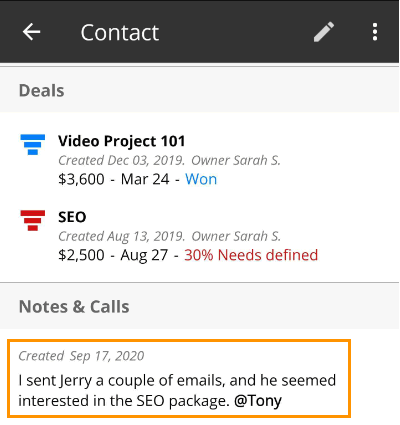
Task: Tap the red funnel deal icon
Action: click(x=33, y=220)
